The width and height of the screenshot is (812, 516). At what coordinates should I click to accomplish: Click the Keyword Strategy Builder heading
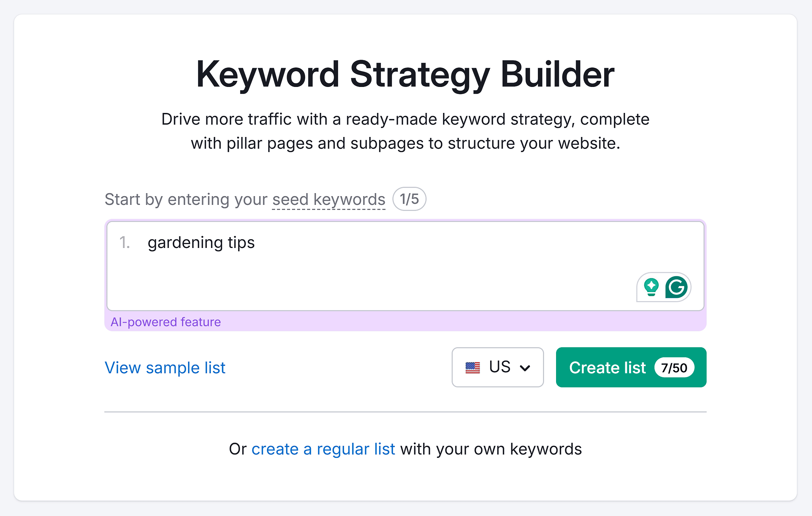point(406,75)
